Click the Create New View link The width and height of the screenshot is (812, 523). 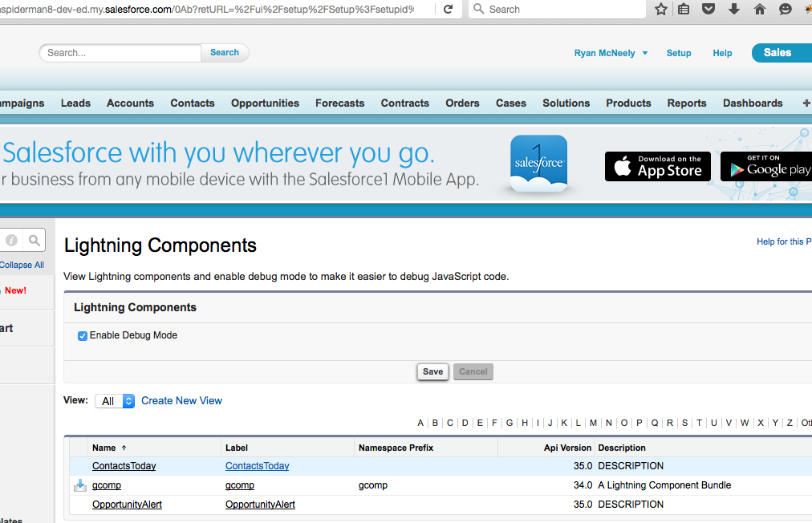182,401
